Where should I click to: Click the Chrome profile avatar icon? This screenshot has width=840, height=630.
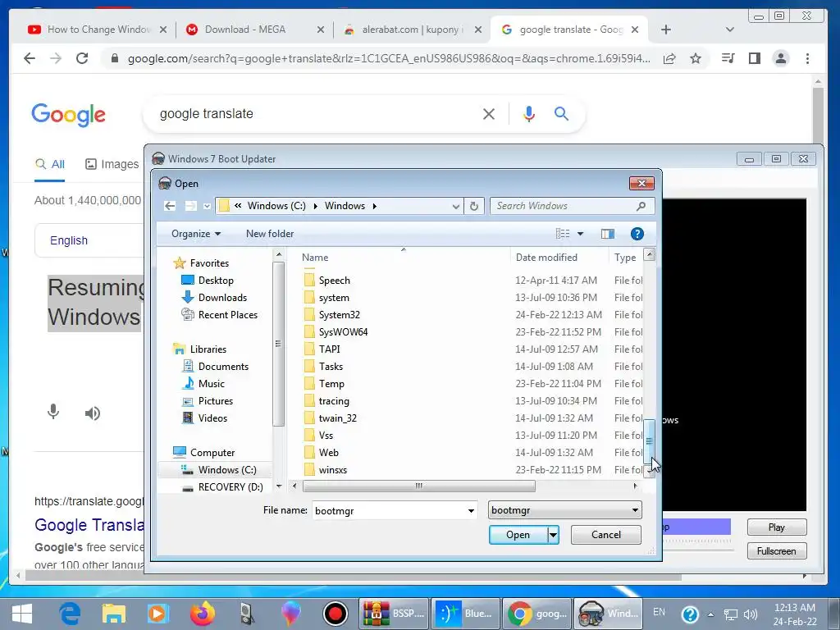781,58
